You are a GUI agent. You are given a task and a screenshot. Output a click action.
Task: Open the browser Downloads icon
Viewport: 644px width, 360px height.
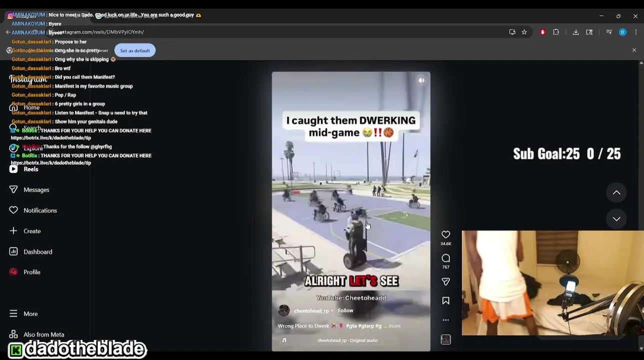[x=575, y=32]
